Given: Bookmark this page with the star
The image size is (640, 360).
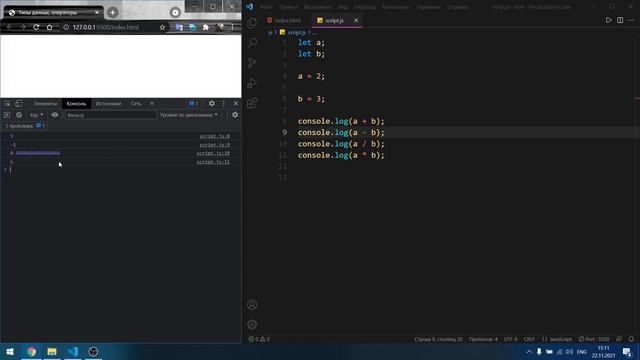Looking at the screenshot, I should 162,27.
